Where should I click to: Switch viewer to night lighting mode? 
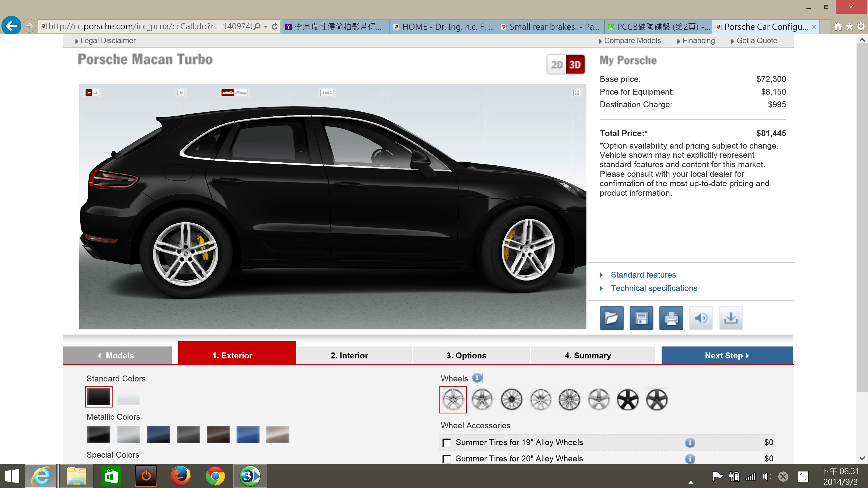(96, 92)
